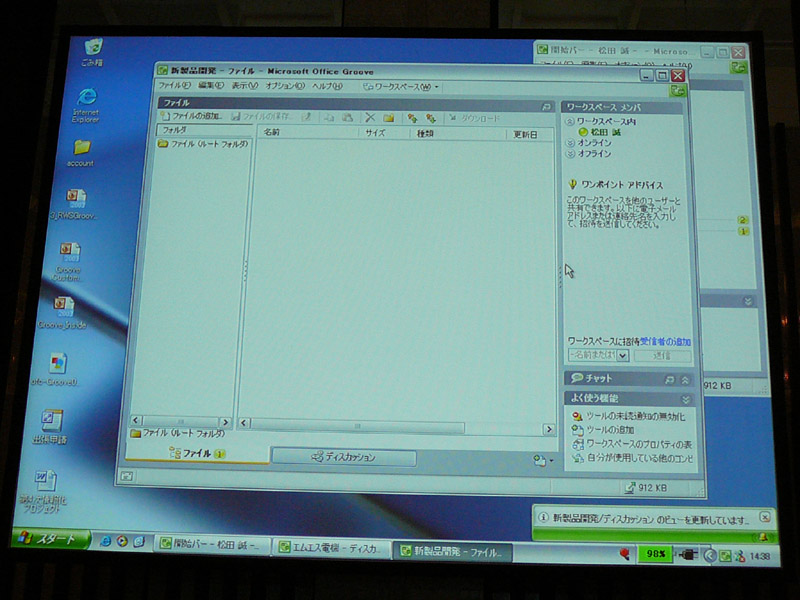Expand the チャット panel chevron
Image resolution: width=800 pixels, height=600 pixels.
click(x=685, y=380)
